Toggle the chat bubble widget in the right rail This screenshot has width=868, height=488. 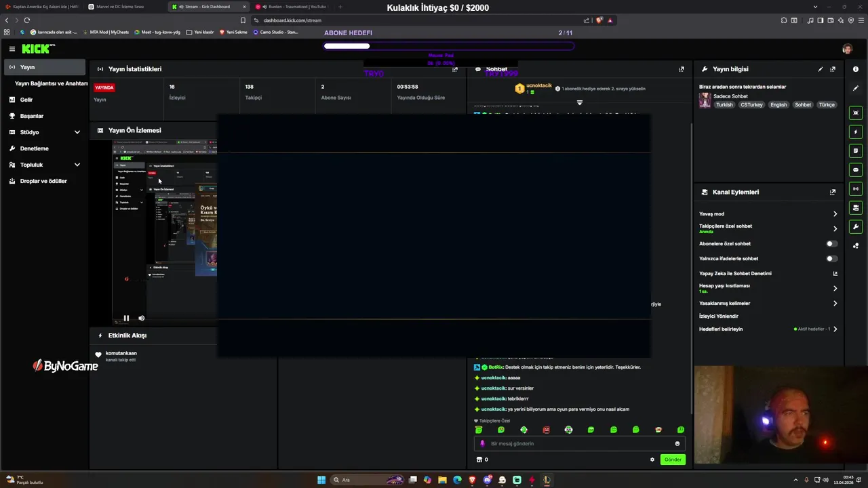click(856, 169)
